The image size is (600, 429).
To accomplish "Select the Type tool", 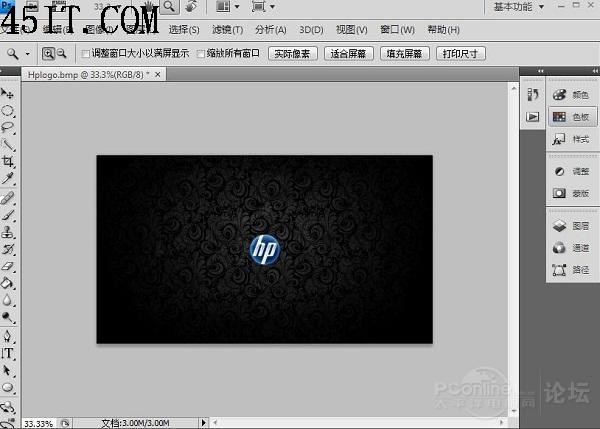I will pyautogui.click(x=7, y=353).
